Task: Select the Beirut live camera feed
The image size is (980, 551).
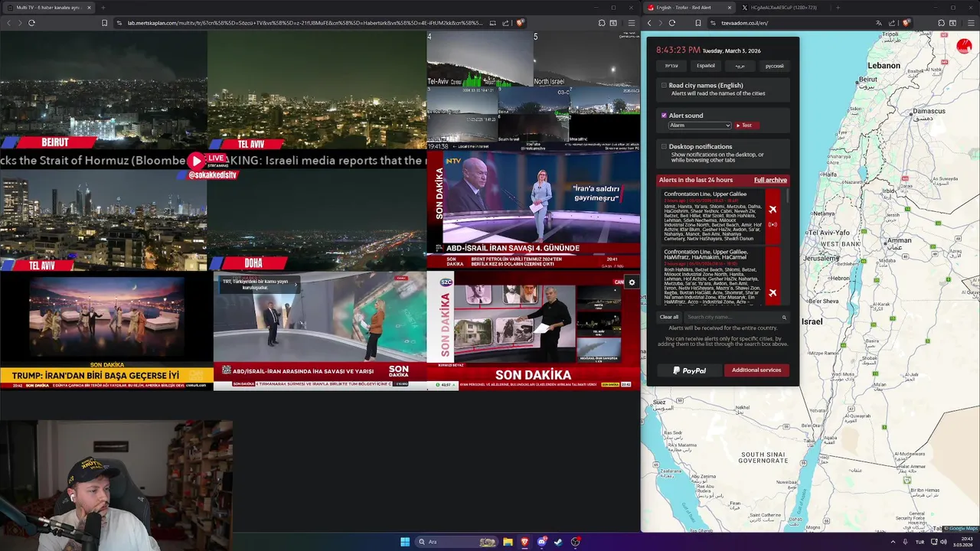Action: (x=103, y=90)
